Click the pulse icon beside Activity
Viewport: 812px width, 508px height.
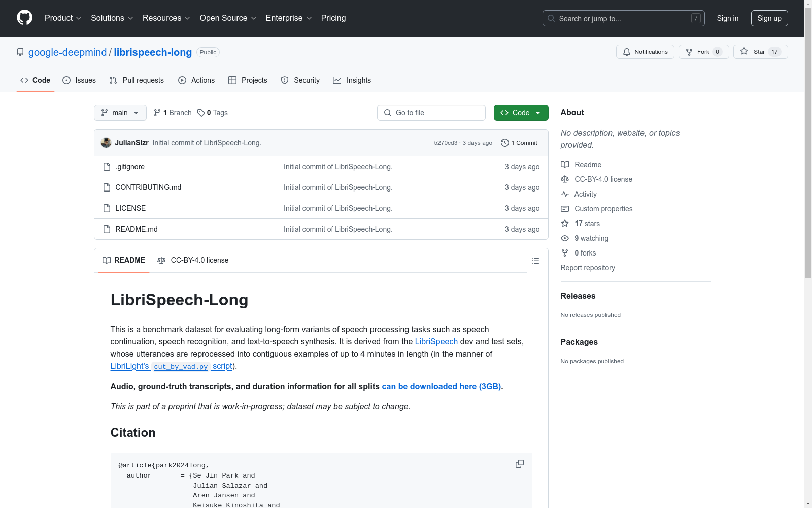565,194
